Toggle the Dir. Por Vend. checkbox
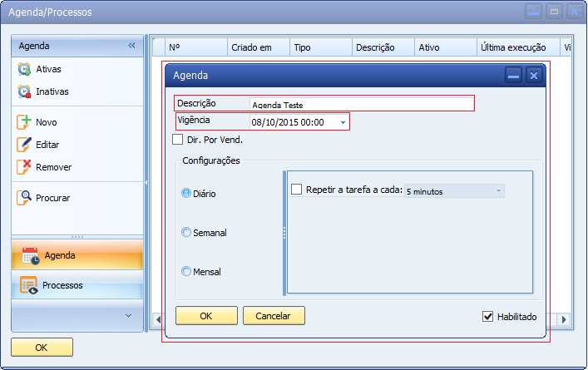Viewport: 588px width, 370px height. 177,140
